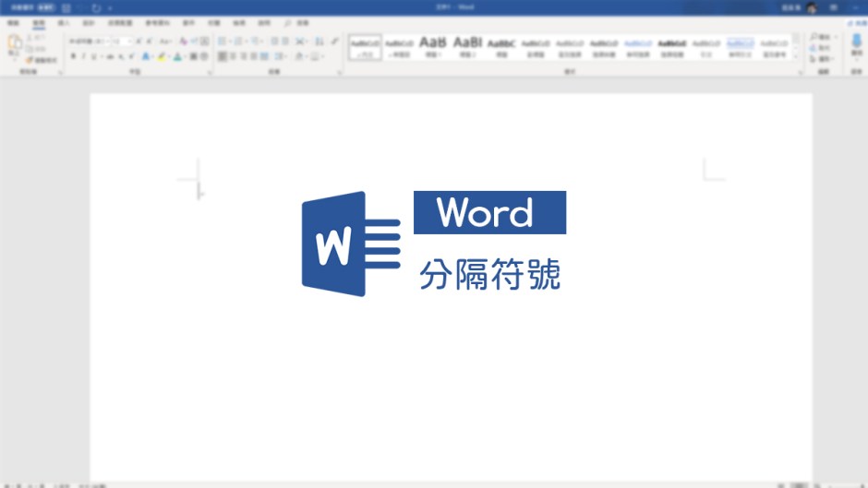Toggle the AutoSave switch
Viewport: 868px width, 488px height.
46,7
